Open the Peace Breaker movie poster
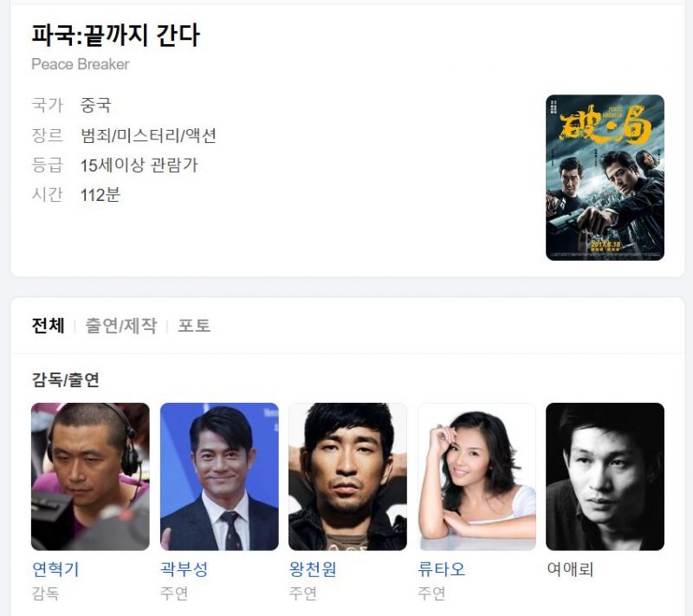Screen dimensions: 693x616 pyautogui.click(x=605, y=178)
